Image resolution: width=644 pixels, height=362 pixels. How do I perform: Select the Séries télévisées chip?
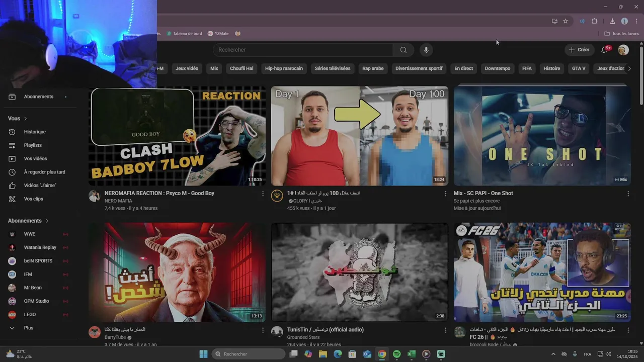[x=333, y=68]
